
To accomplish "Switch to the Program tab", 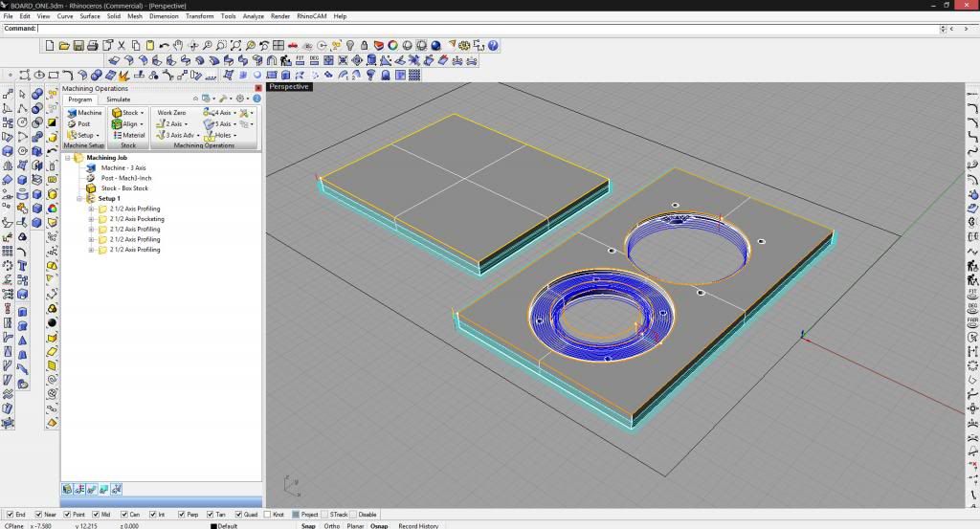I will 80,99.
